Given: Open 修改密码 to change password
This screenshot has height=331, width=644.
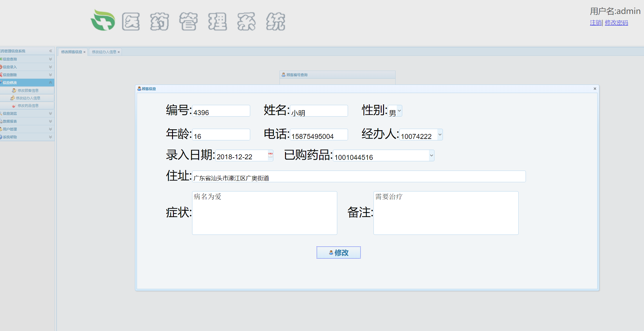Looking at the screenshot, I should 616,22.
